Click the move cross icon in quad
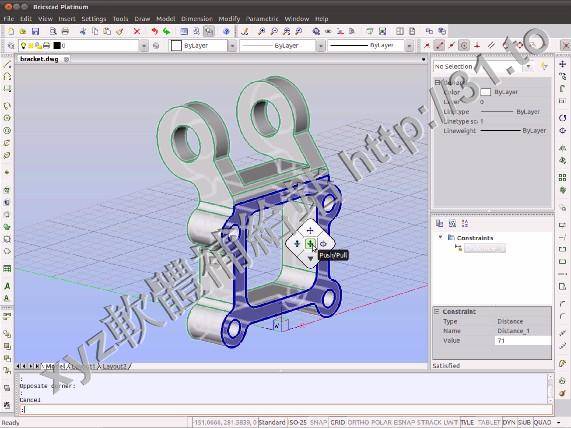The height and width of the screenshot is (428, 571). click(x=310, y=230)
